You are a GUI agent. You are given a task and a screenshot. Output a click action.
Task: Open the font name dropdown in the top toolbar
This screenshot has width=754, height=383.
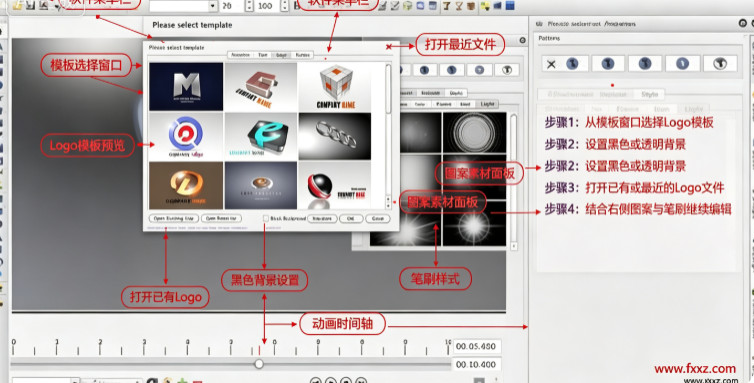pyautogui.click(x=213, y=6)
